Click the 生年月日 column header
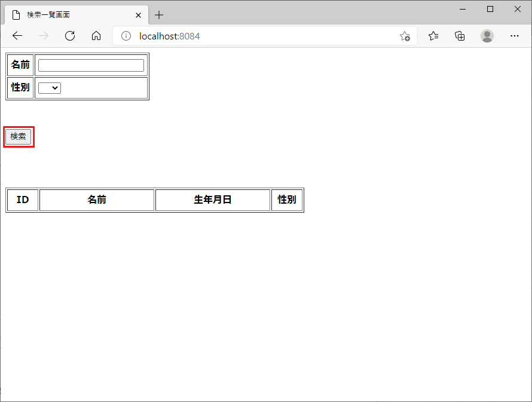Screen dimensions: 532x402 click(x=212, y=200)
